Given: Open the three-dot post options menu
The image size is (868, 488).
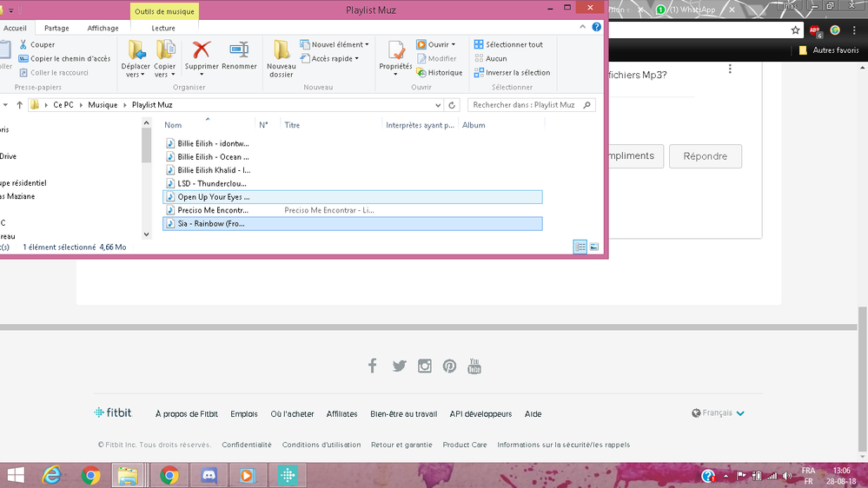Looking at the screenshot, I should coord(730,69).
